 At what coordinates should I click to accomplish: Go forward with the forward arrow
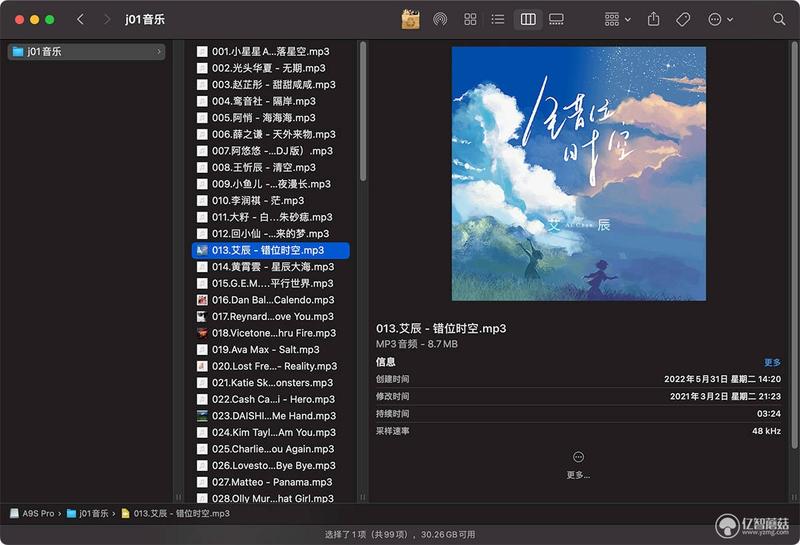coord(107,19)
